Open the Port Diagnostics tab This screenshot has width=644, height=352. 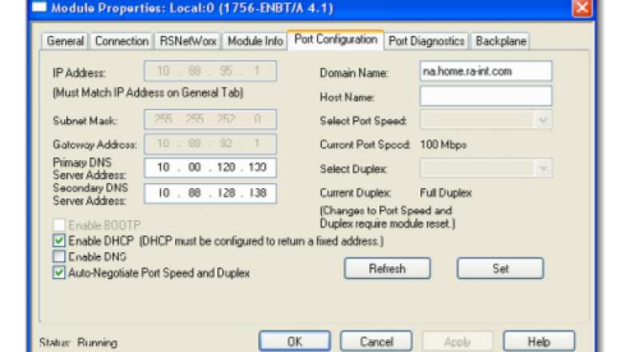(x=427, y=41)
